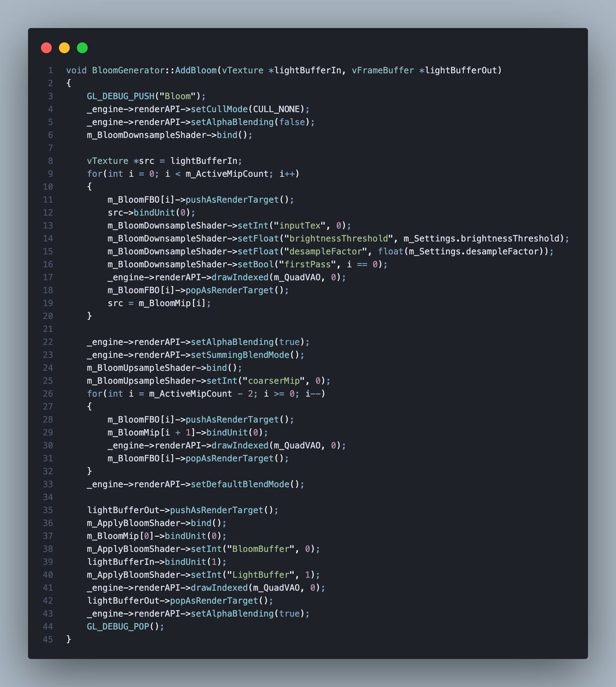616x687 pixels.
Task: Click line number 1 in the gutter
Action: tap(50, 70)
